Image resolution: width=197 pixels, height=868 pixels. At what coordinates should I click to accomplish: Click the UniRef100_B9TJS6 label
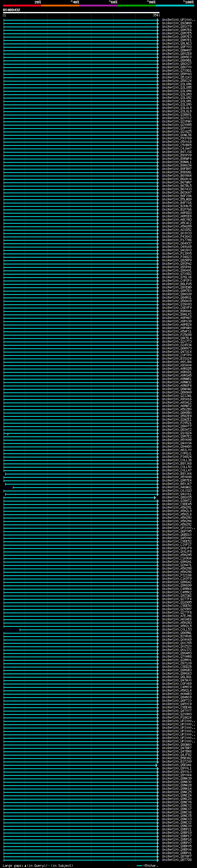176,152
